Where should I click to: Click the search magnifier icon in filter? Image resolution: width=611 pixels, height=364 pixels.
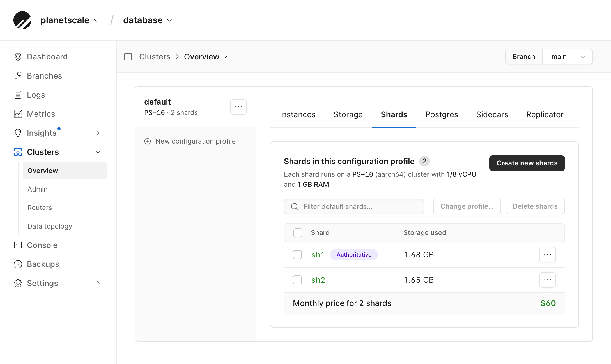(x=295, y=207)
